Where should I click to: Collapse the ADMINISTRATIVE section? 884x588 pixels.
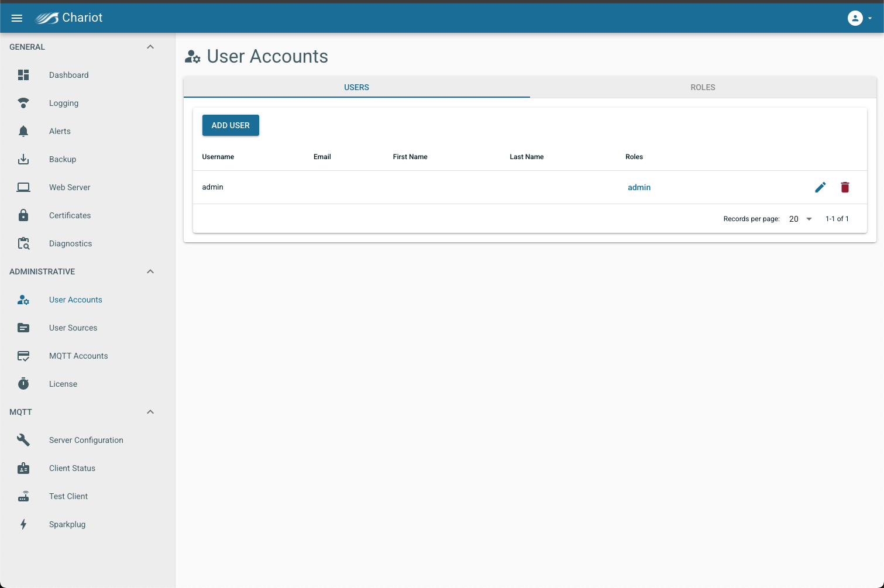(x=150, y=271)
